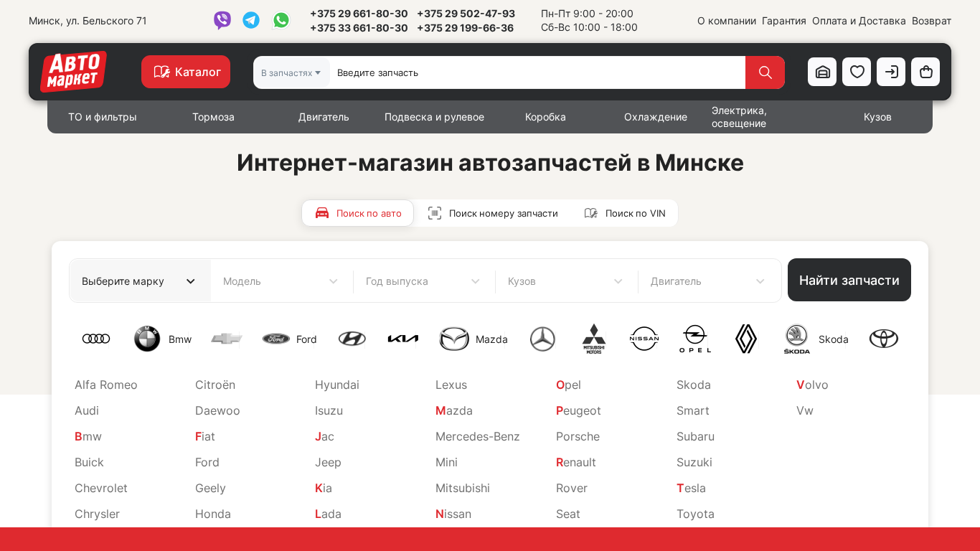Open the 'Оплата и Доставка' link
The image size is (980, 551).
tap(859, 21)
